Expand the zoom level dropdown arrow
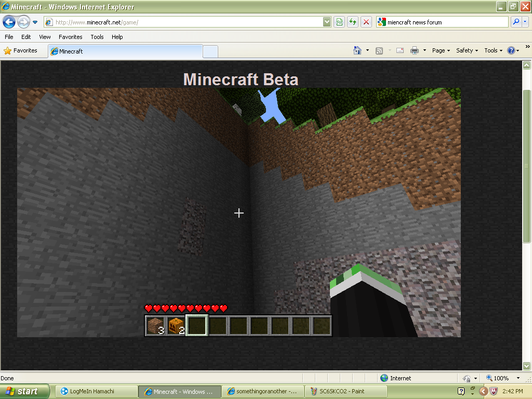This screenshot has width=532, height=399. 518,378
